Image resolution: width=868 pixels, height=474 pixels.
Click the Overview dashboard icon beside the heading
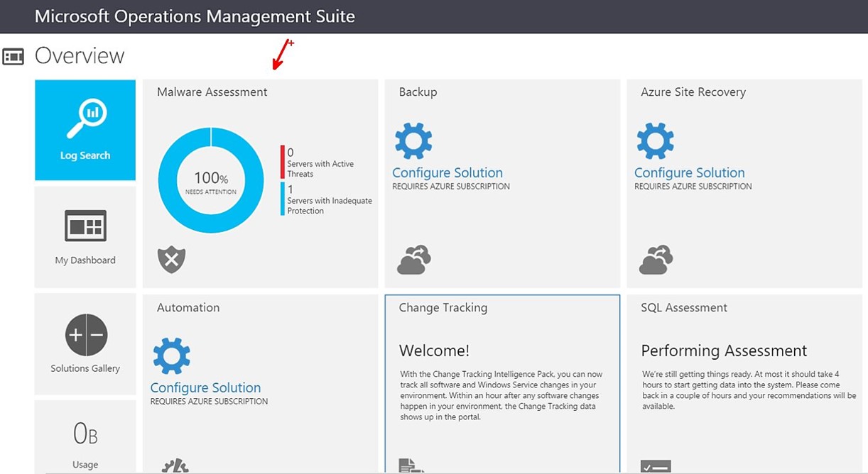(13, 56)
